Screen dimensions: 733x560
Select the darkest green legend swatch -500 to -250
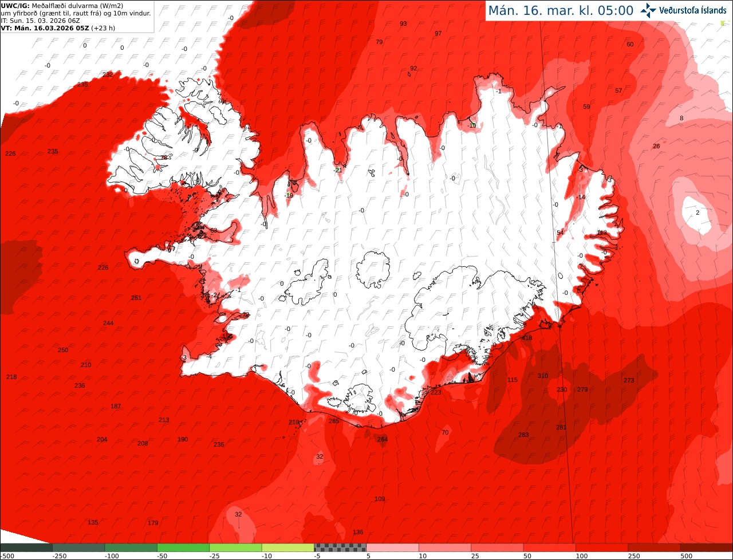pos(26,548)
